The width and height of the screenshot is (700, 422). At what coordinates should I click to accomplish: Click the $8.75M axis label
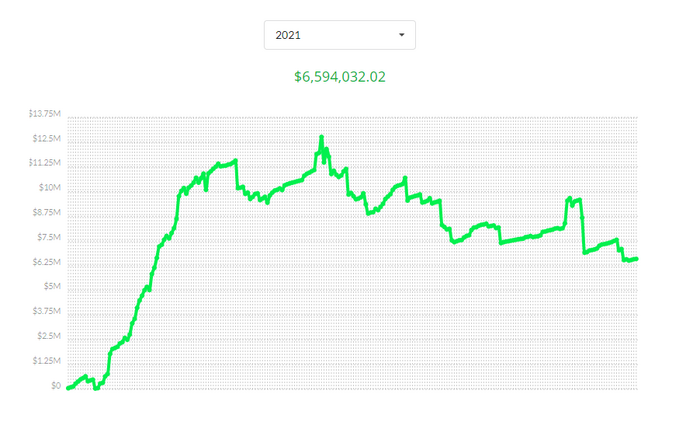point(46,212)
